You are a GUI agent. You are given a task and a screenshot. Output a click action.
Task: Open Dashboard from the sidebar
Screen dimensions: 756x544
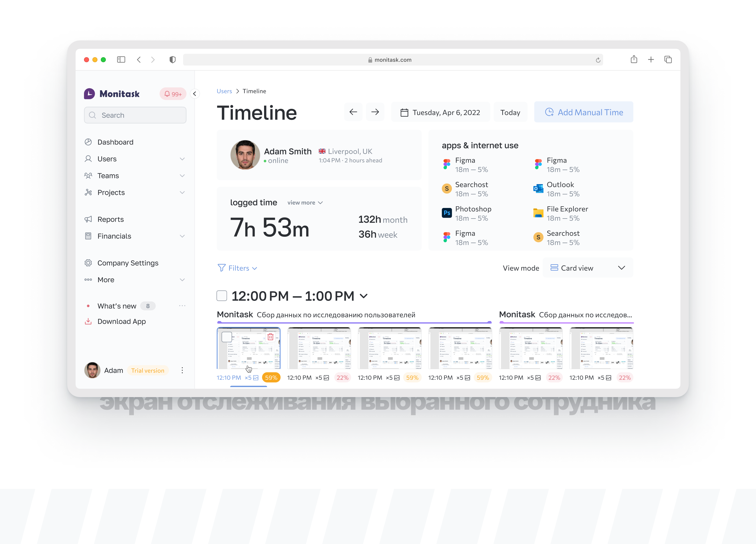[x=115, y=142]
